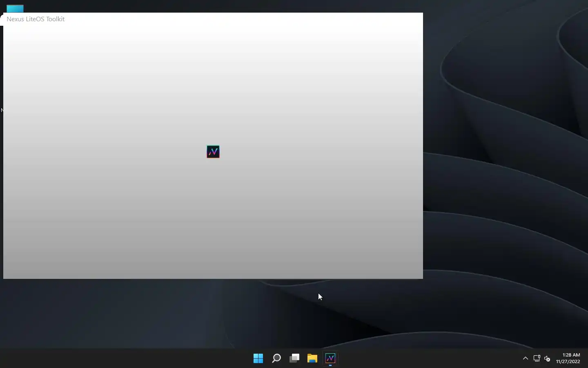Open the clock showing 1:28 AM
Viewport: 588px width, 368px height.
568,358
